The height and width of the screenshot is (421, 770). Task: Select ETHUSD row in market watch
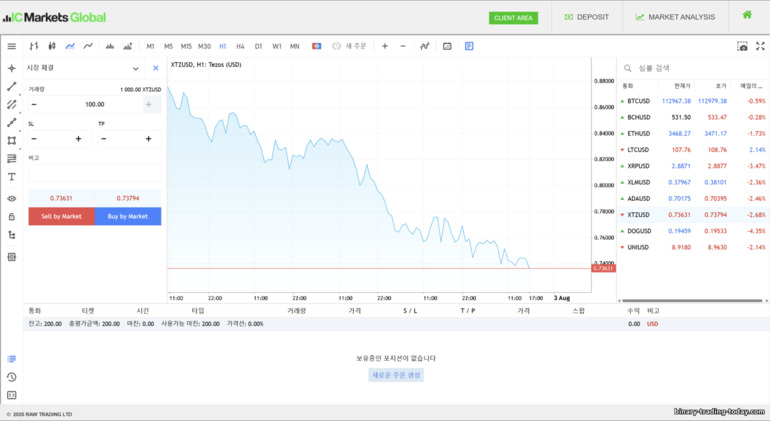pyautogui.click(x=692, y=133)
